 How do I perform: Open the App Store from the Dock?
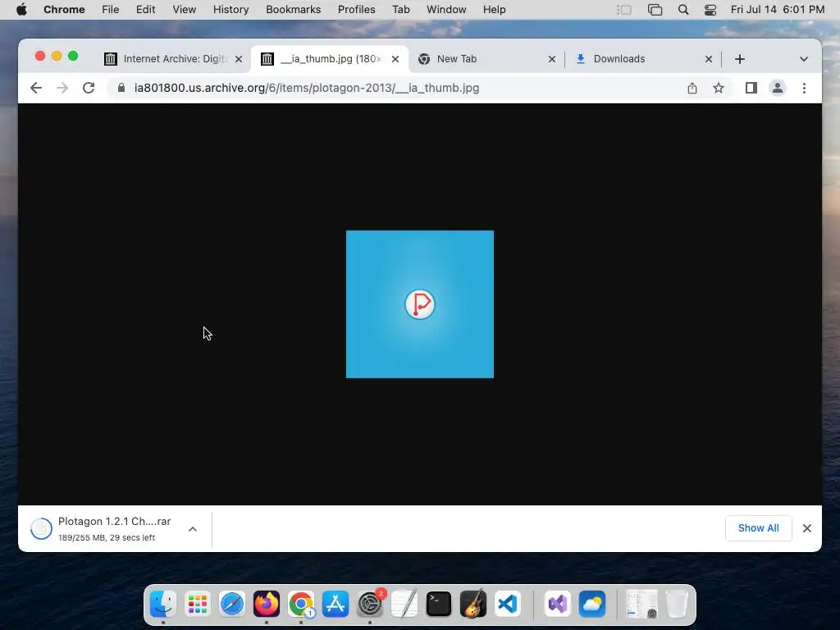pos(336,605)
